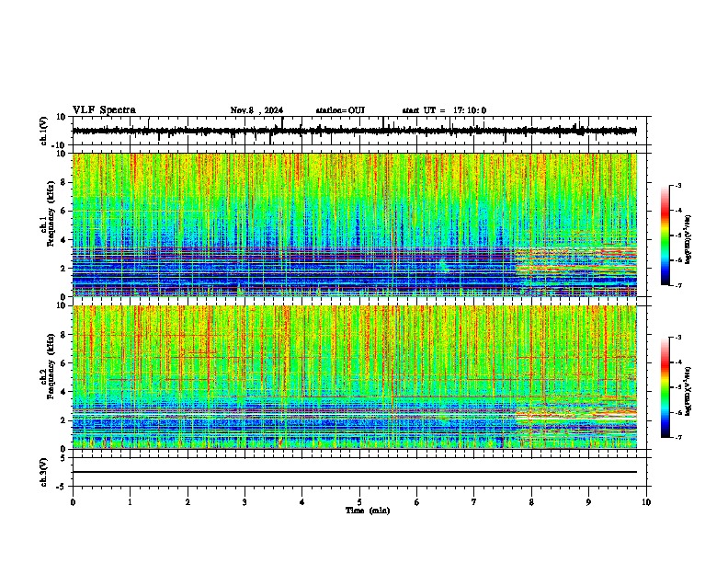
Task: Click the "ch.3(V)" axis label
Action: coord(44,473)
